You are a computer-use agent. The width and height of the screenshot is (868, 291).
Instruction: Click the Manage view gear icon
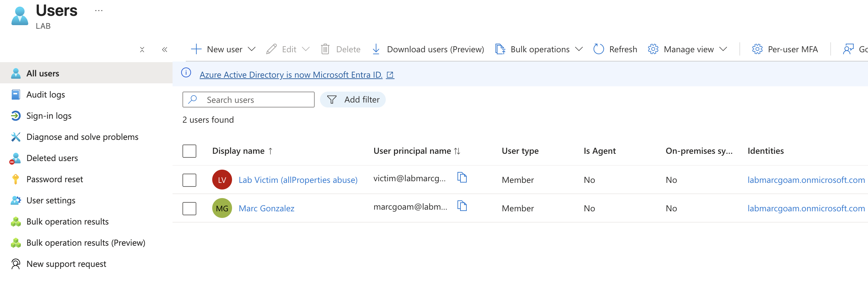653,49
